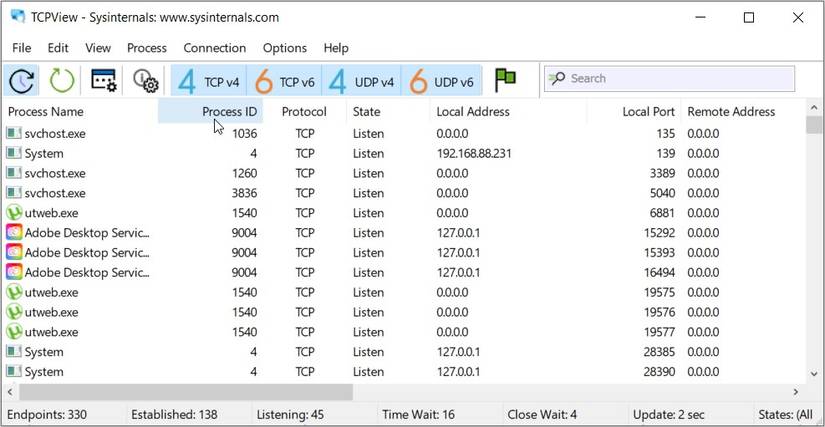The image size is (825, 427).
Task: Click Adobe icon on port 15292 row
Action: click(x=14, y=232)
